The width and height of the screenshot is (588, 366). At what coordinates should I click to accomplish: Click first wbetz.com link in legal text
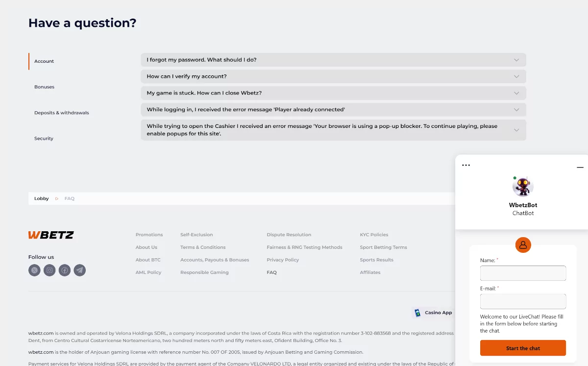click(41, 333)
